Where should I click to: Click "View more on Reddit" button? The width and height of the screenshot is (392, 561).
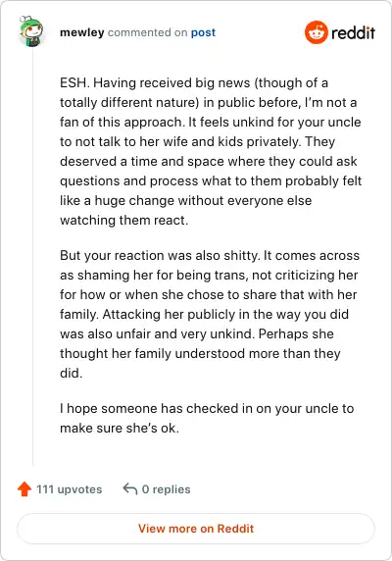coord(196,529)
